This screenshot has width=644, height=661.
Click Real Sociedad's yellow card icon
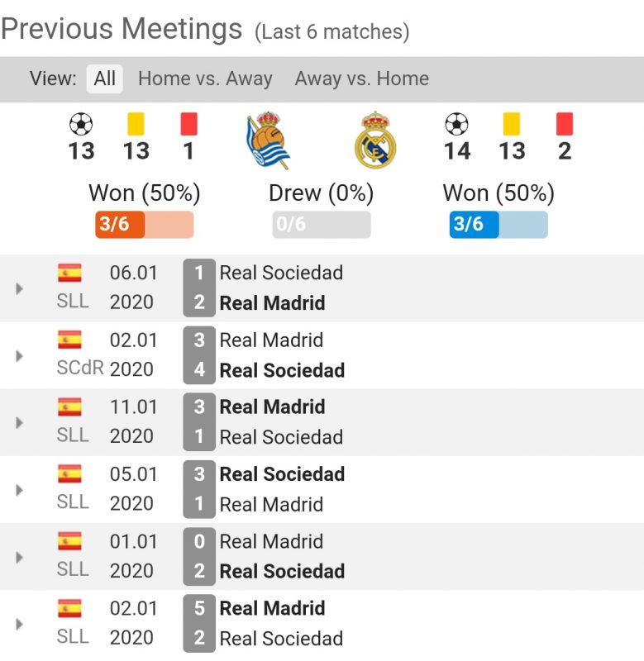(136, 125)
